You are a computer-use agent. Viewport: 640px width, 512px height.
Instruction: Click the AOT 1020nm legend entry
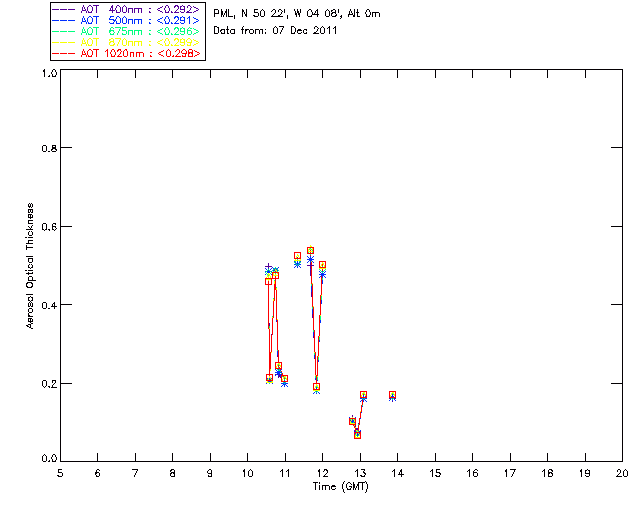pyautogui.click(x=126, y=53)
